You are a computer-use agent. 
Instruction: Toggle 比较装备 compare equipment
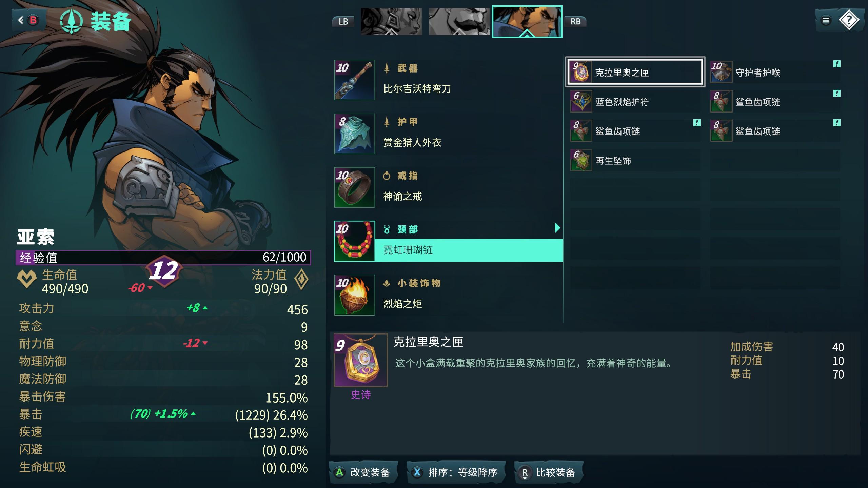click(x=549, y=472)
